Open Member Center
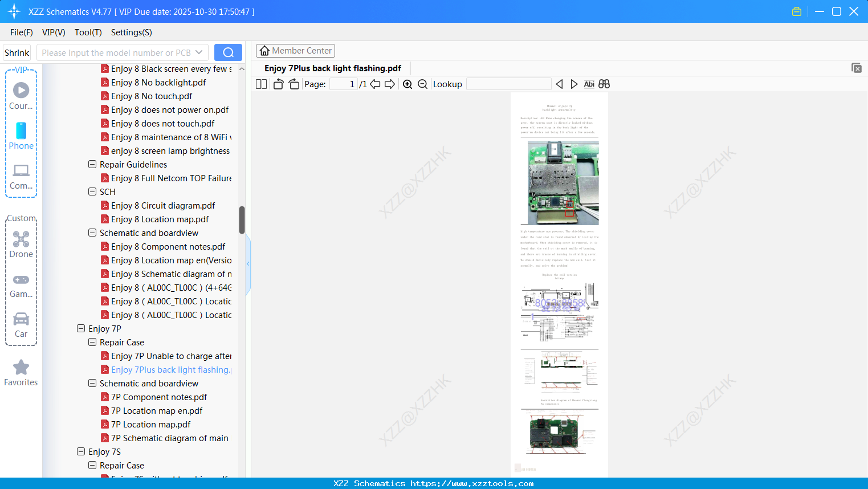Screen dimensions: 868x489 [295, 51]
